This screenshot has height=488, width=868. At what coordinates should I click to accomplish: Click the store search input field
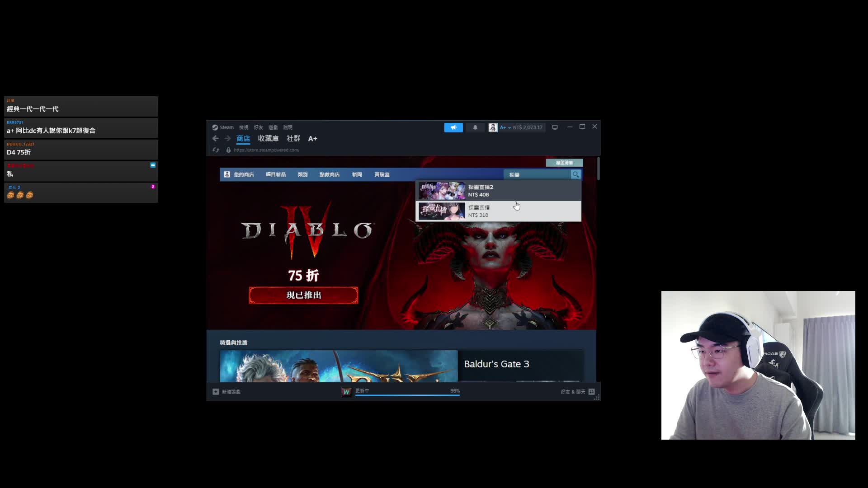(x=538, y=174)
